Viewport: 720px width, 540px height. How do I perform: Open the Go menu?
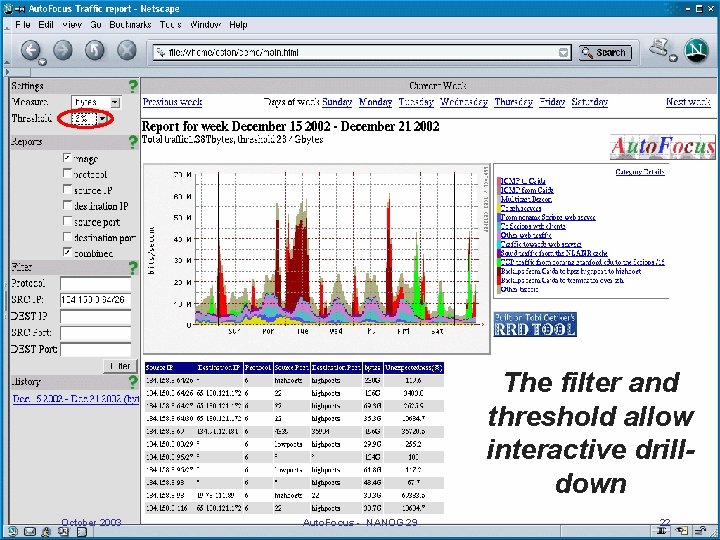click(96, 25)
